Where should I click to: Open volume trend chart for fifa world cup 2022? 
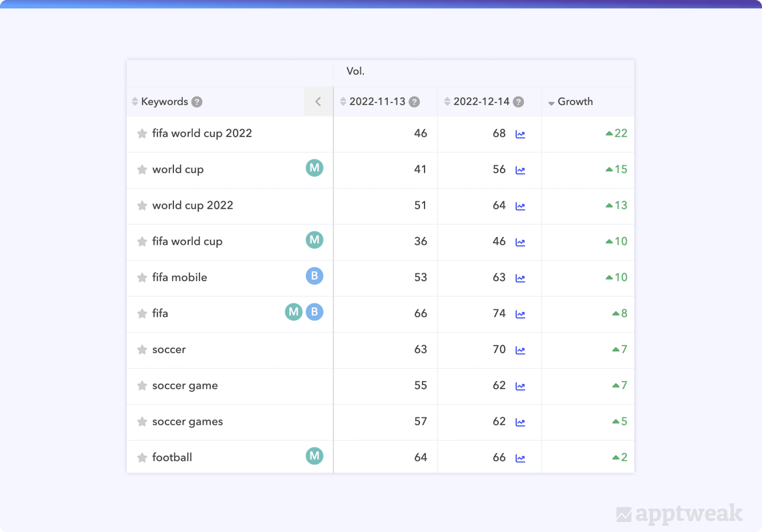click(x=520, y=134)
